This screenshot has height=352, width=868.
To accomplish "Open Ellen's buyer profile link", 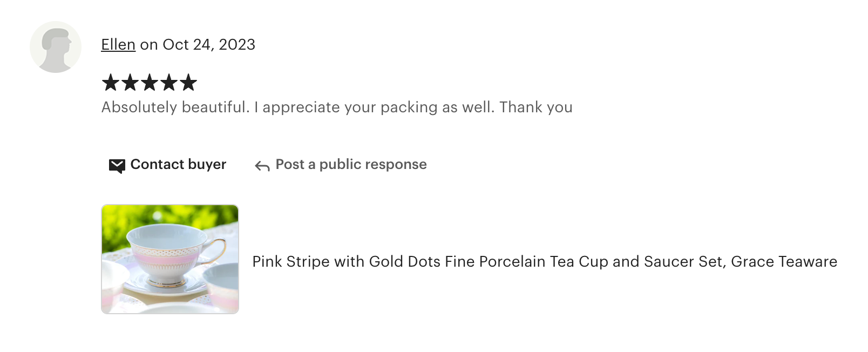I will [118, 45].
